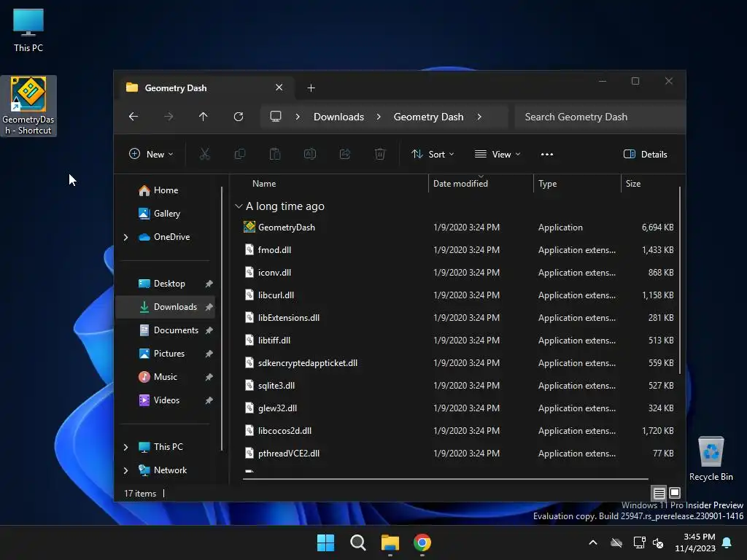The image size is (747, 560).
Task: Click the Share icon in toolbar
Action: pos(345,154)
